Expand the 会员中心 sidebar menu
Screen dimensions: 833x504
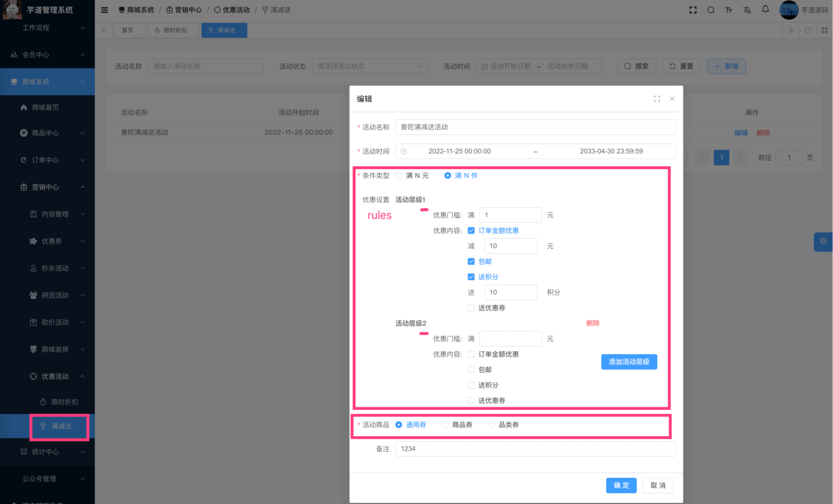click(47, 55)
